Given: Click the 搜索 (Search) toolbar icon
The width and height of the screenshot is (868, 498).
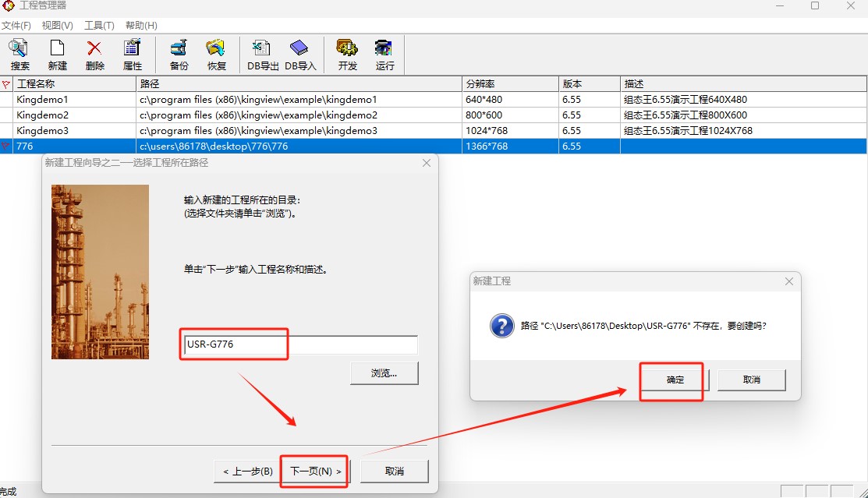Looking at the screenshot, I should (x=19, y=55).
